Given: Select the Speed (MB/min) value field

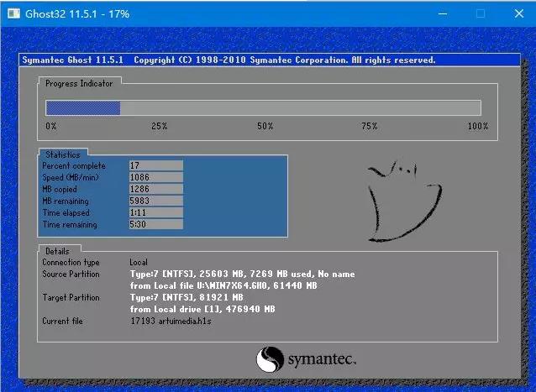Looking at the screenshot, I should pos(155,177).
